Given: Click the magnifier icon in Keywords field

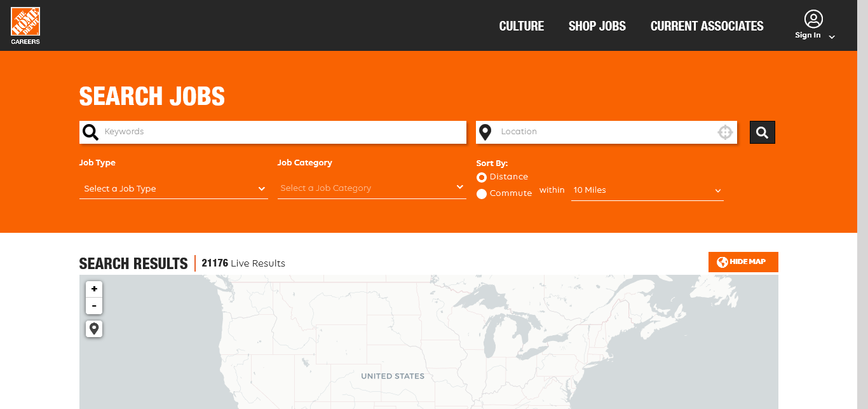Looking at the screenshot, I should pos(91,132).
